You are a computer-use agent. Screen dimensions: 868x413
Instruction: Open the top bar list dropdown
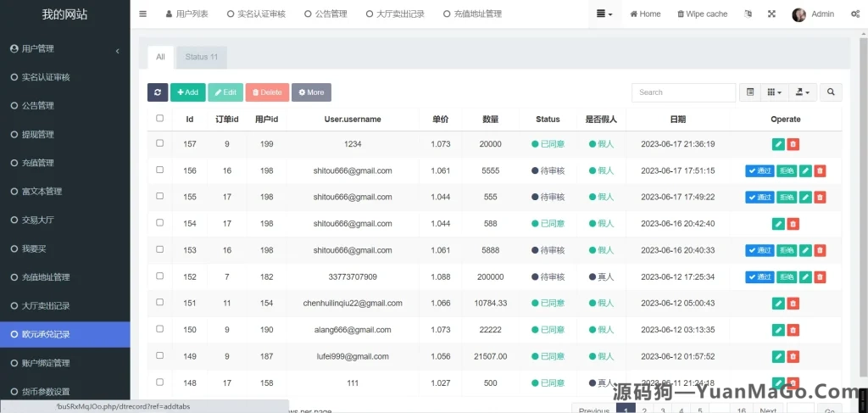click(604, 14)
